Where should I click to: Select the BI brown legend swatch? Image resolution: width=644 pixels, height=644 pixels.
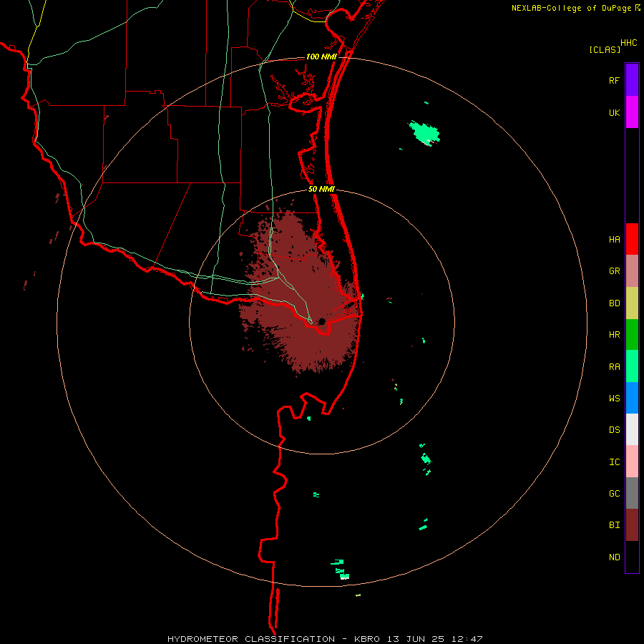tap(632, 525)
